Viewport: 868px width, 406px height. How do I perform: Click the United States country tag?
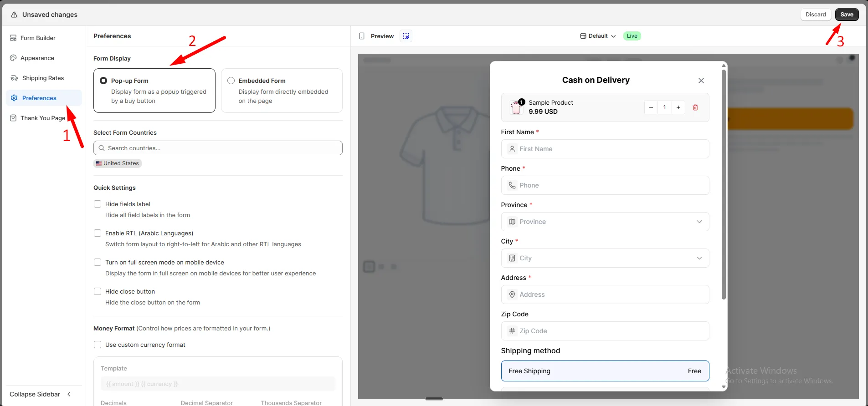(118, 163)
